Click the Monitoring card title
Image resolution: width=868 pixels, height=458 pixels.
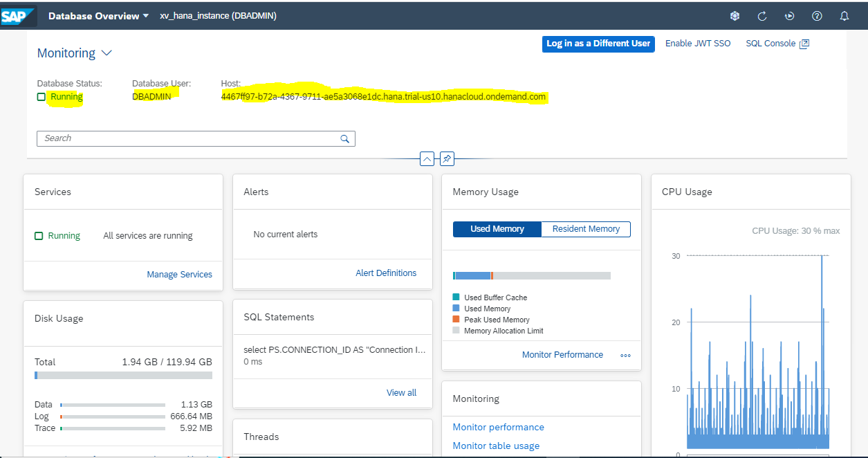point(476,399)
